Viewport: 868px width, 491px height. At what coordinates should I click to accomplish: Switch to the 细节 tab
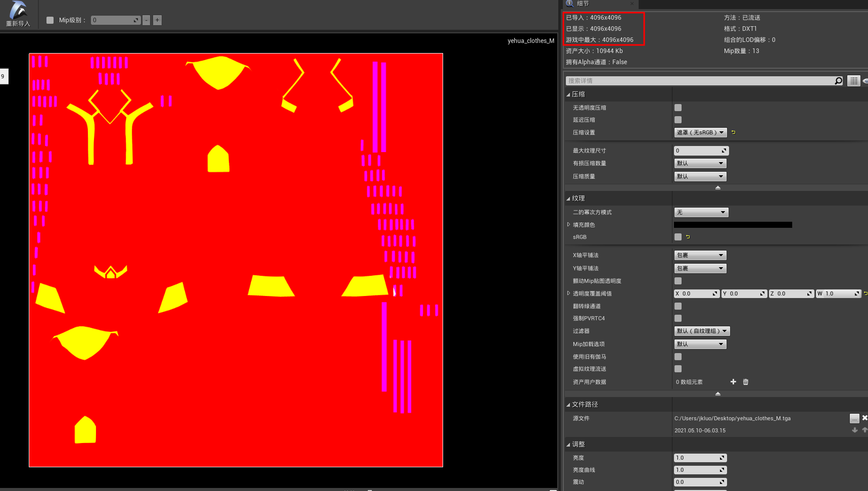583,4
